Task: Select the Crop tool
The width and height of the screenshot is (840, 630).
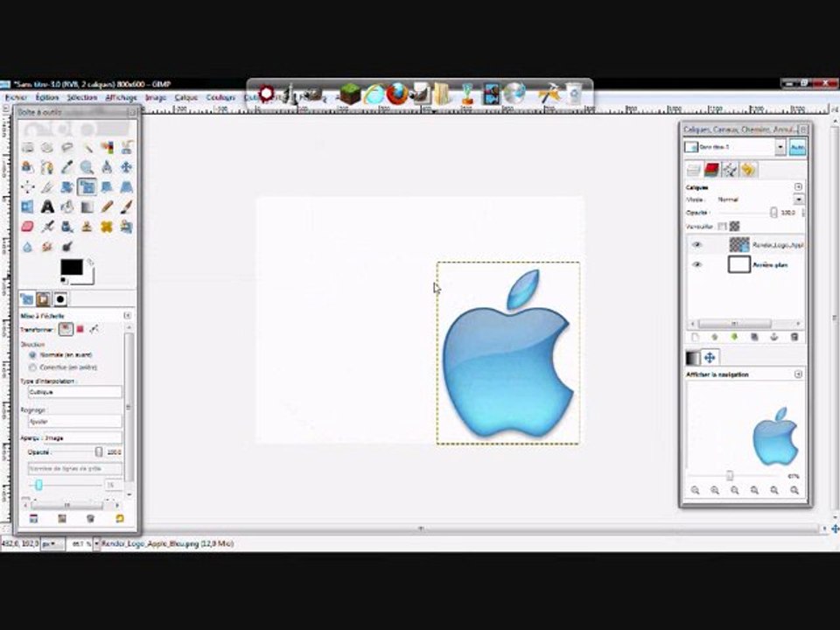Action: 47,187
